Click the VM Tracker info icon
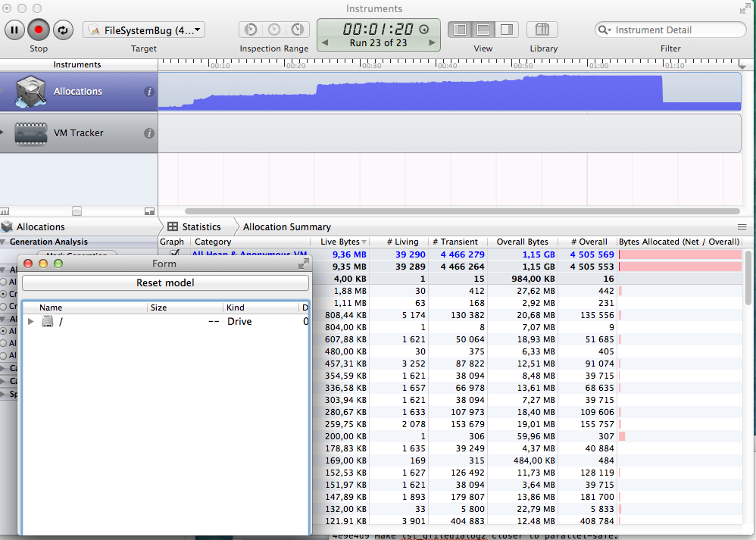This screenshot has width=756, height=540. pos(149,133)
